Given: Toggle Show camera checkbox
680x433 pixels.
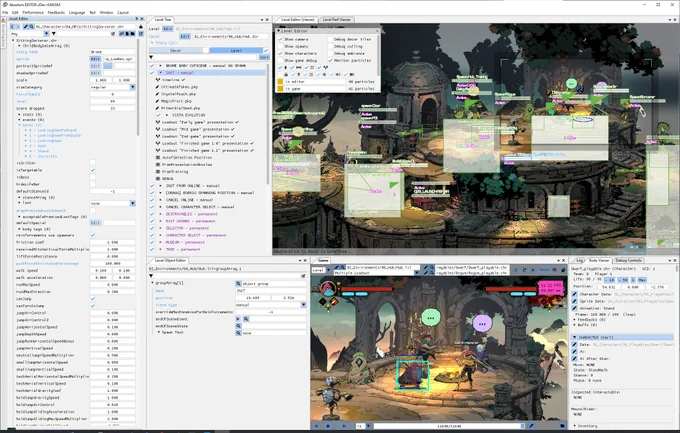Looking at the screenshot, I should (280, 39).
